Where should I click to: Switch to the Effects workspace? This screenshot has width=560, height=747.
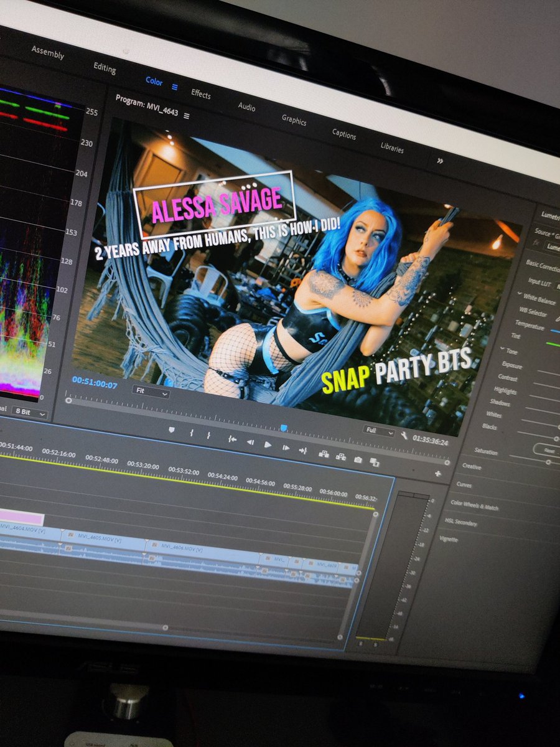pos(201,94)
